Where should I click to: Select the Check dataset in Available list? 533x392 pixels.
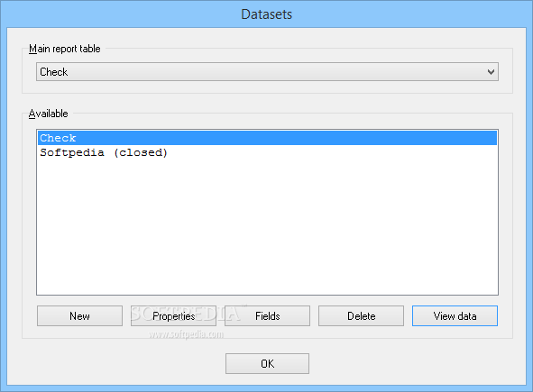267,138
